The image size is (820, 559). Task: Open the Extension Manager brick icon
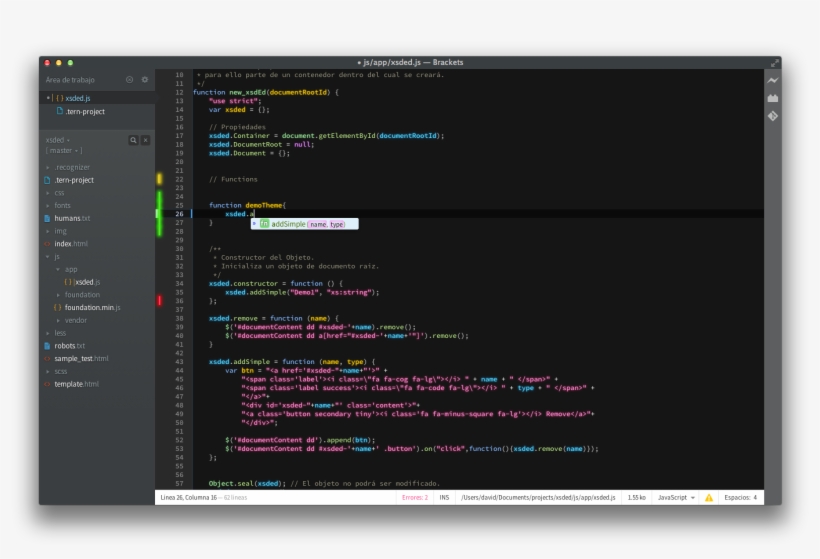point(773,98)
